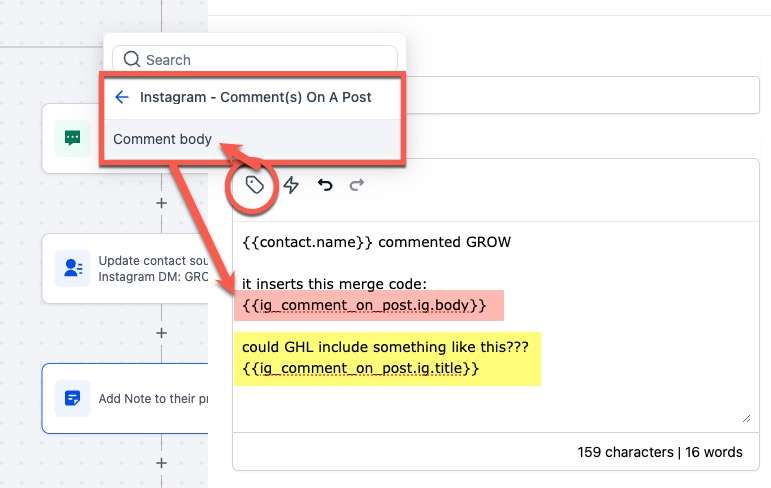The image size is (771, 488).
Task: Select the green chat message node icon
Action: click(x=72, y=139)
